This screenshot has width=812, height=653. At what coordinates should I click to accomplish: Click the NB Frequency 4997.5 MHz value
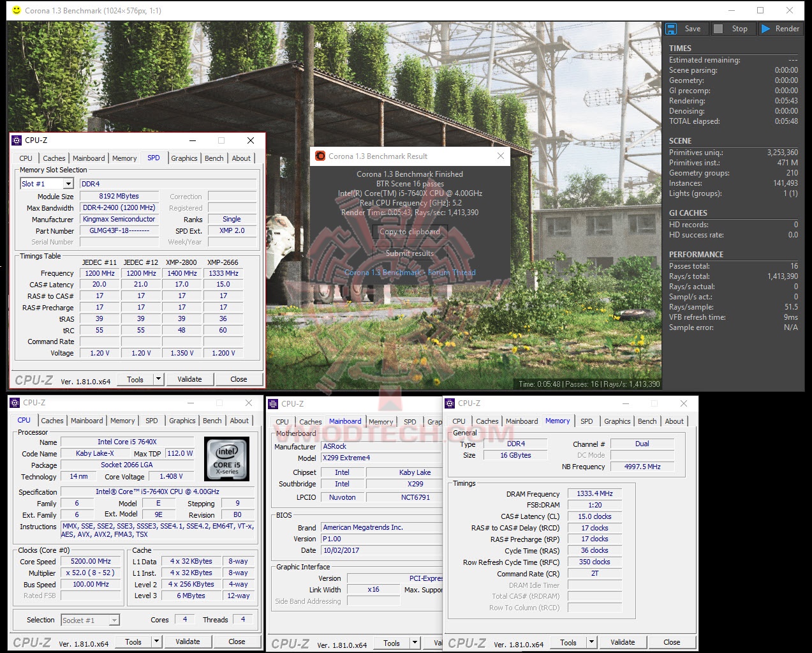pyautogui.click(x=642, y=467)
